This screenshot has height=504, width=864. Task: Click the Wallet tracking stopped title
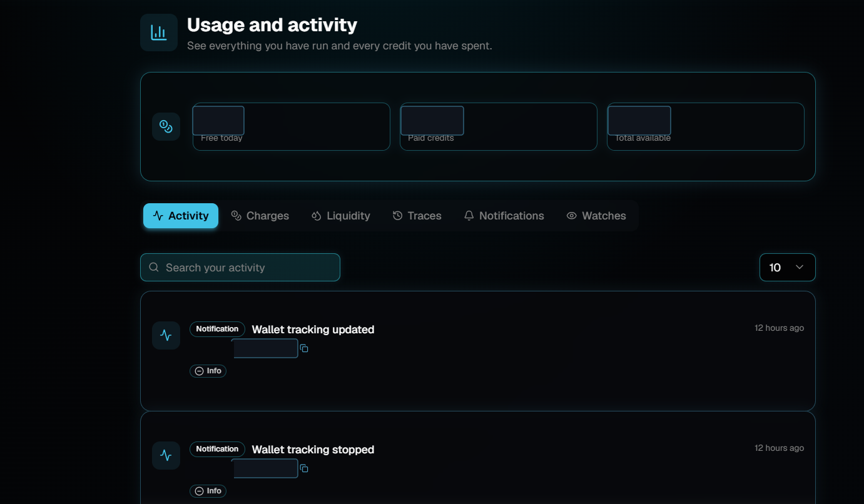pos(313,450)
